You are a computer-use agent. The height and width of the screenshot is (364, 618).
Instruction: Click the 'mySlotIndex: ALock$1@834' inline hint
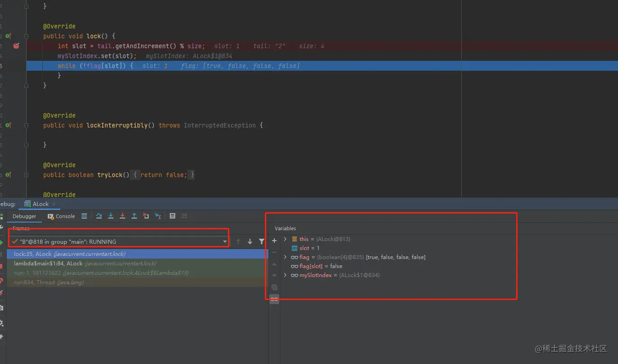point(189,56)
